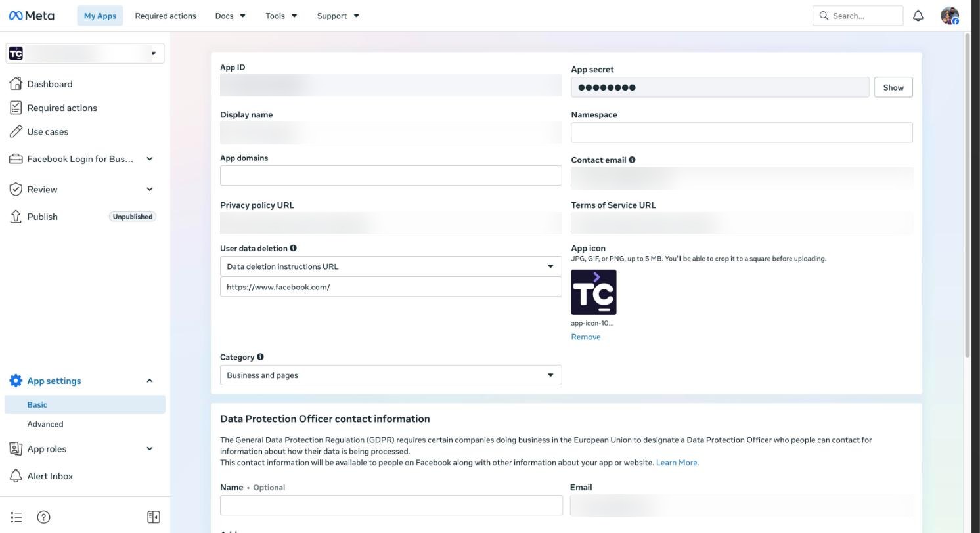
Task: Remove the app icon image
Action: pos(586,337)
